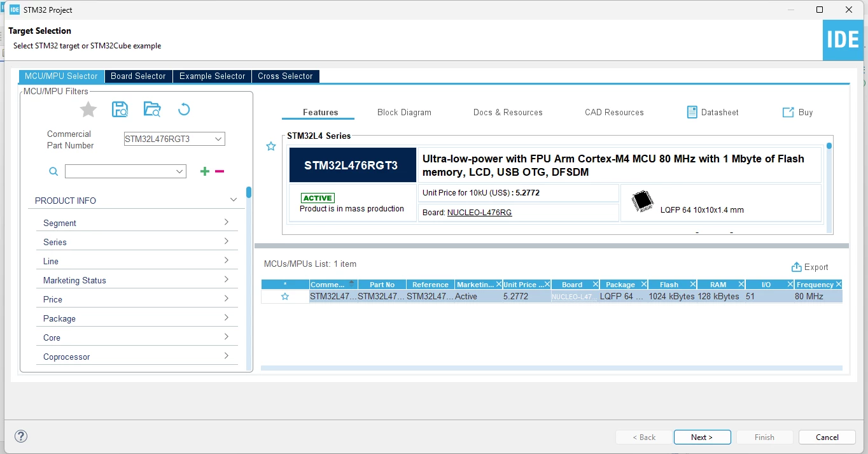Expand the Series filter
This screenshot has height=454, width=868.
227,241
